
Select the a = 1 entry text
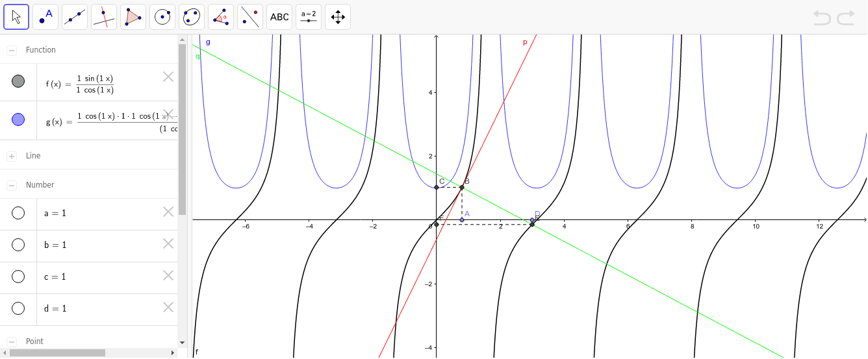click(x=55, y=213)
